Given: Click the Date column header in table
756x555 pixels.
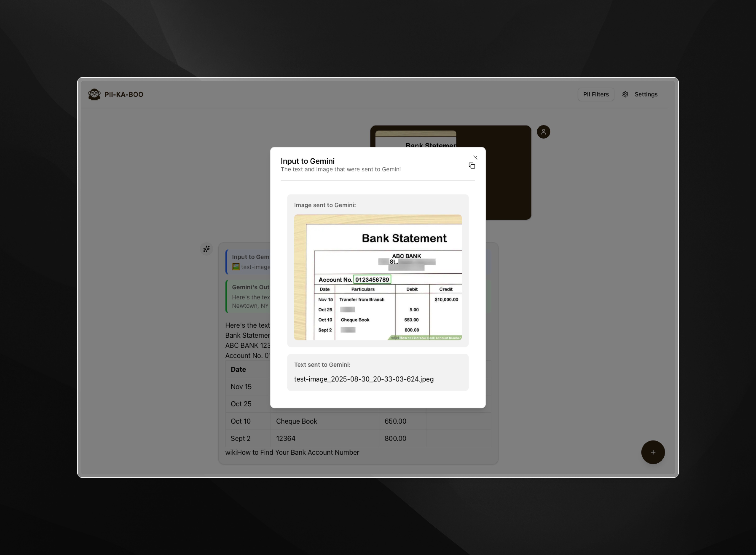Looking at the screenshot, I should pos(238,370).
